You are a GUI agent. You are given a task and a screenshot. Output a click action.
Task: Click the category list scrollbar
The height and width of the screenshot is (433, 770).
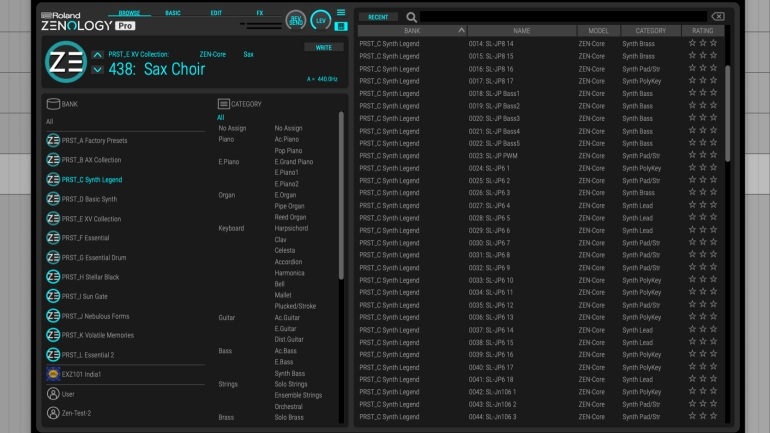tap(341, 196)
